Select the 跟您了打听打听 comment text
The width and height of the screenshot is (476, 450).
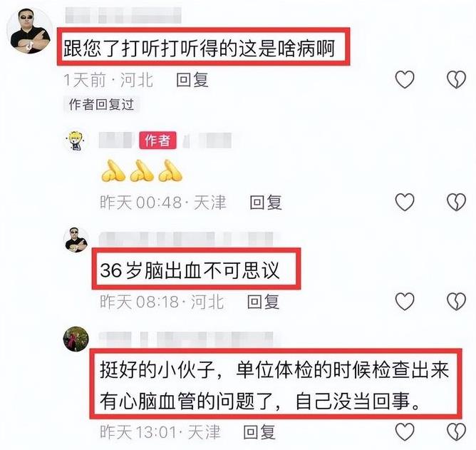[x=199, y=48]
